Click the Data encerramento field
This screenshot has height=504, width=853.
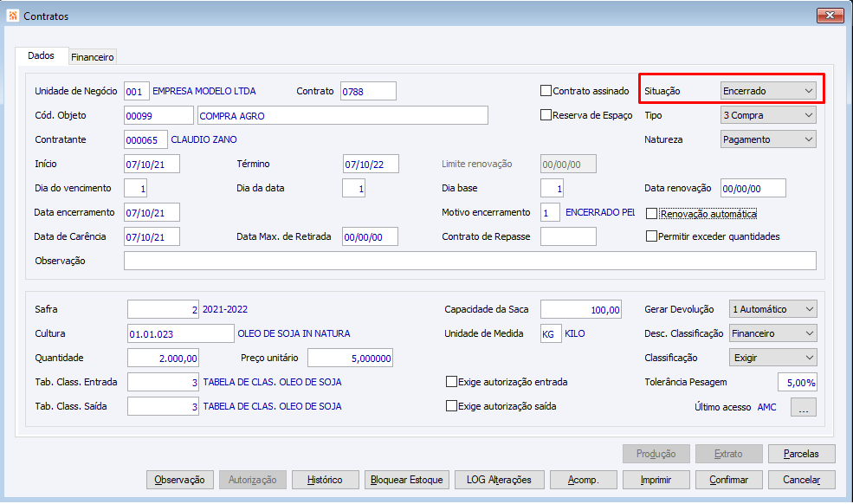pos(152,212)
